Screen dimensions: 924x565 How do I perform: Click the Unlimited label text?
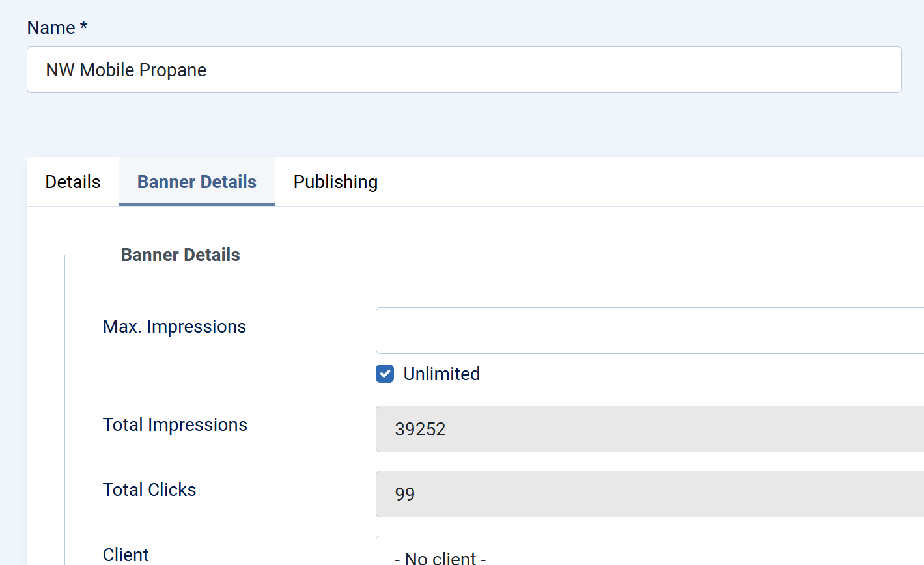pos(441,374)
